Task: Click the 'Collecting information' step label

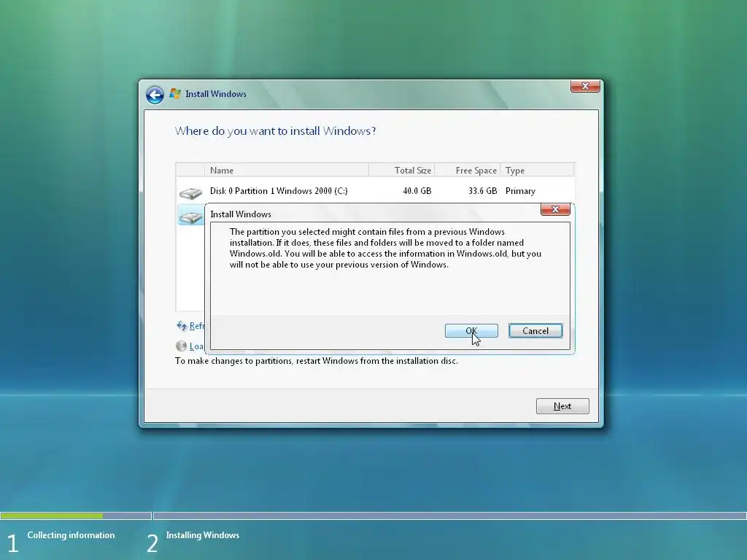Action: (x=71, y=535)
